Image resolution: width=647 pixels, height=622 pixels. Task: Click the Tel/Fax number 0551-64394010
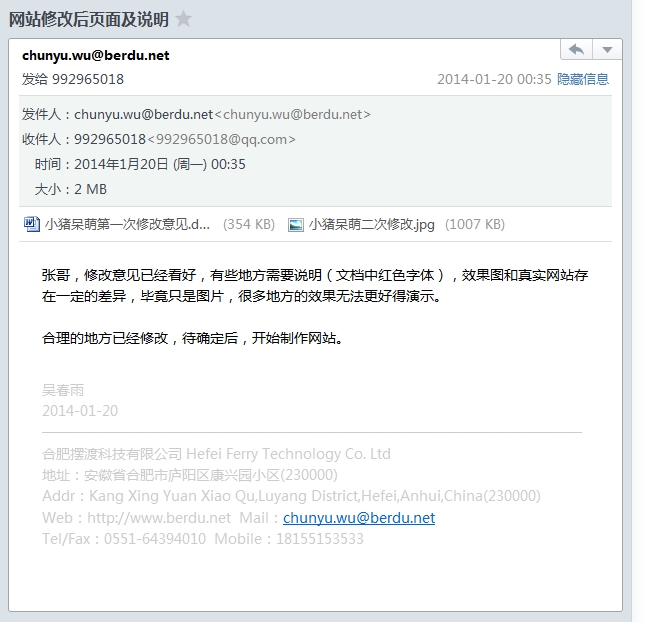coord(155,539)
